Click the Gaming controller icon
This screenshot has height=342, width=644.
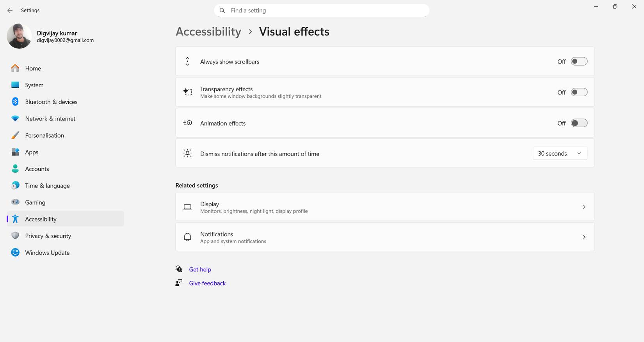click(x=15, y=202)
